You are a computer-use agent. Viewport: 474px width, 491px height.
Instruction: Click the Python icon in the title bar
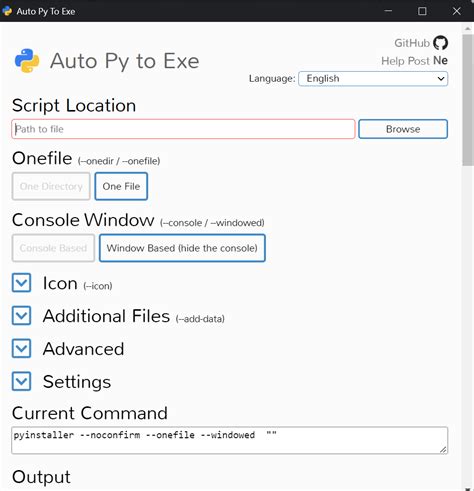(7, 11)
